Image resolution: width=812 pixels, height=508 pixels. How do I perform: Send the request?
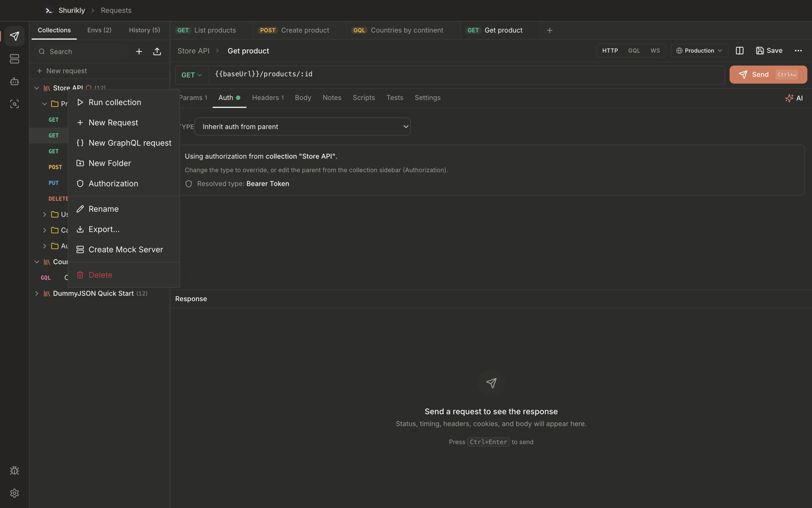pyautogui.click(x=768, y=75)
